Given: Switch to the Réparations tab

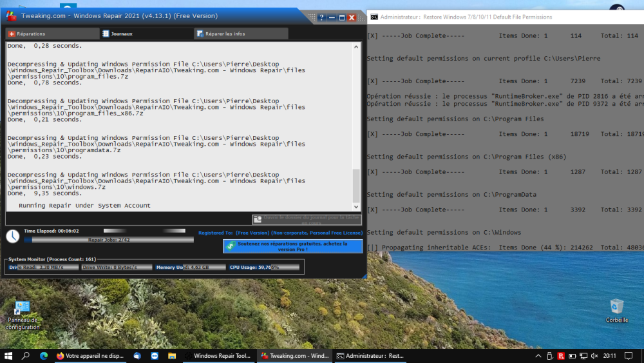Looking at the screenshot, I should (52, 34).
